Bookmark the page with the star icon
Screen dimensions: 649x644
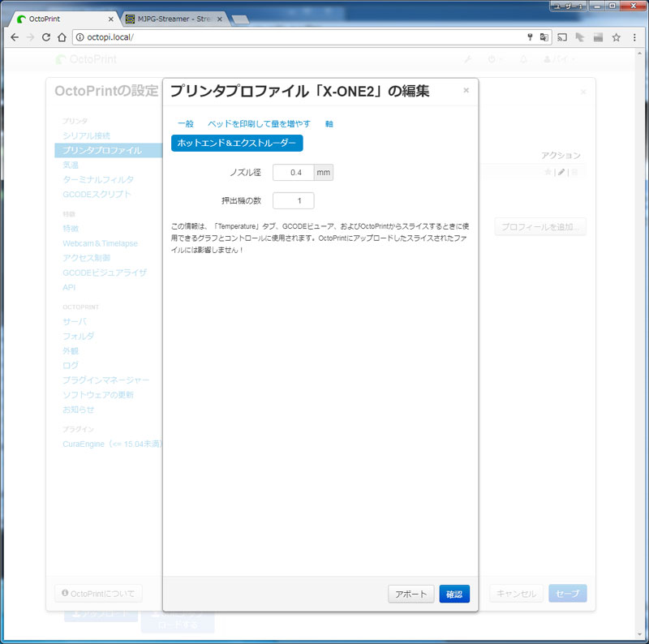617,37
